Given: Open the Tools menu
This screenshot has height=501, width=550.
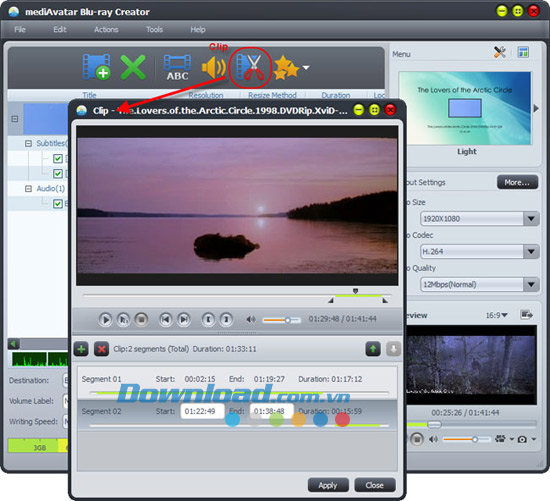Looking at the screenshot, I should 154,29.
